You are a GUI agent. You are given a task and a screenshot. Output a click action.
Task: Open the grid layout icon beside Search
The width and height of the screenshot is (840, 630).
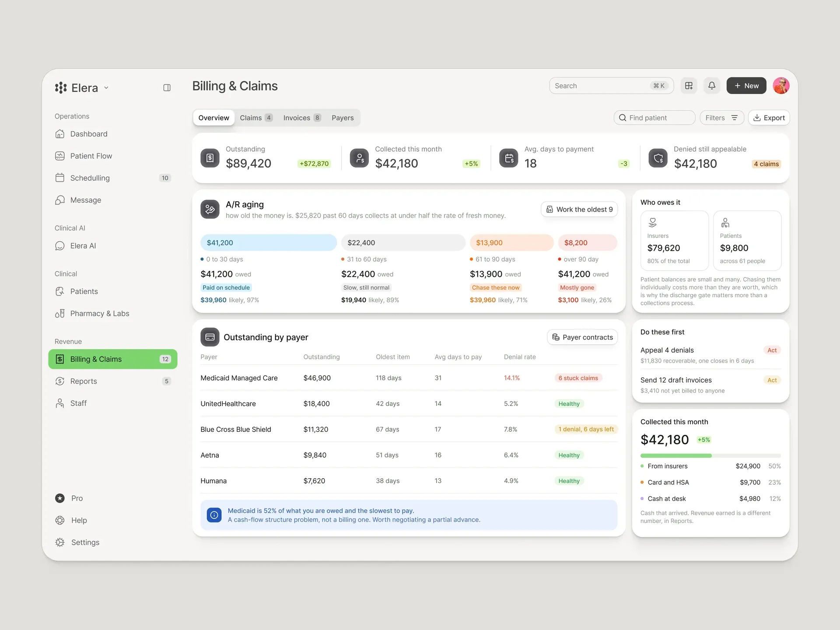(x=689, y=86)
